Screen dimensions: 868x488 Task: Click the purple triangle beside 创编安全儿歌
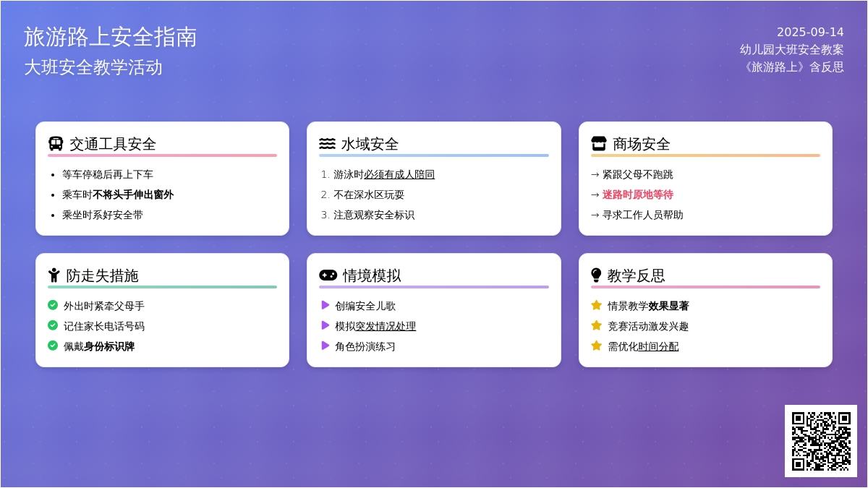325,305
